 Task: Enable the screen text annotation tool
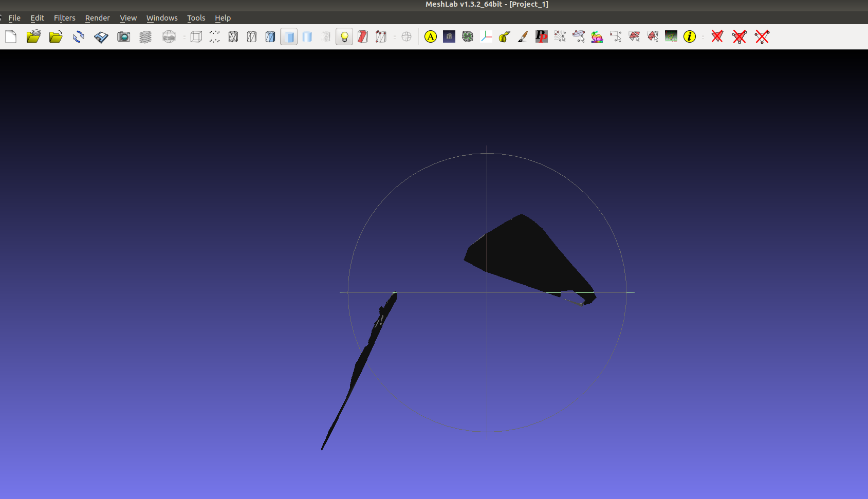431,36
